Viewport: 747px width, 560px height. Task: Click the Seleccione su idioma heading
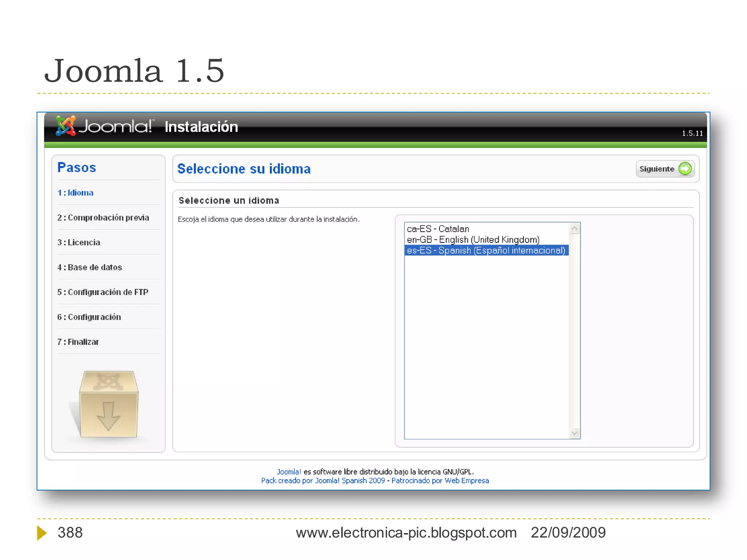(x=244, y=169)
